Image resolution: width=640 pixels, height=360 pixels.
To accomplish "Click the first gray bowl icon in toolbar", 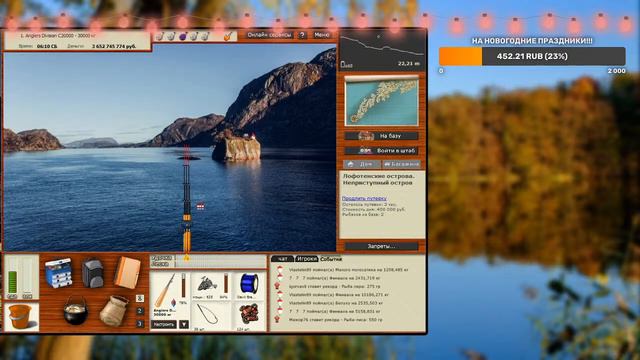I will pyautogui.click(x=160, y=36).
